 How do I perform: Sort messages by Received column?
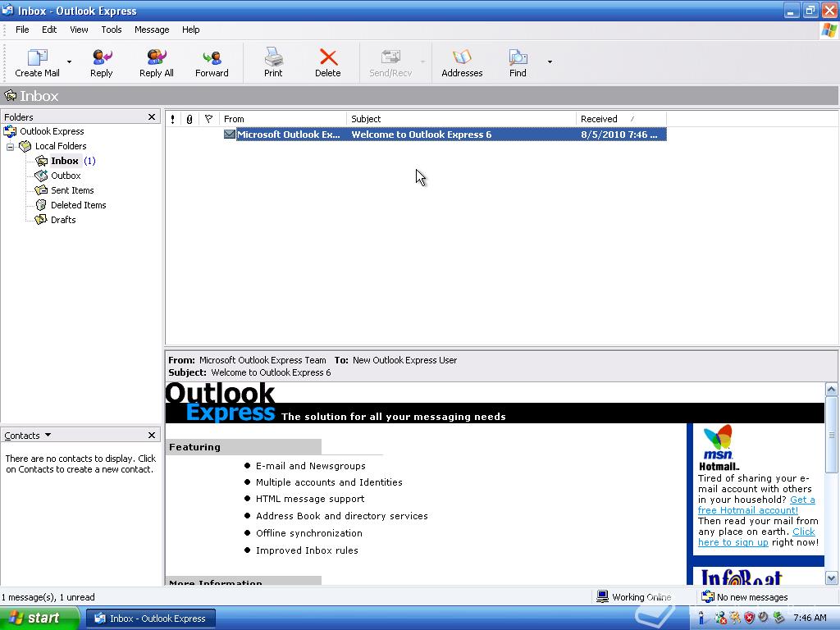[622, 119]
